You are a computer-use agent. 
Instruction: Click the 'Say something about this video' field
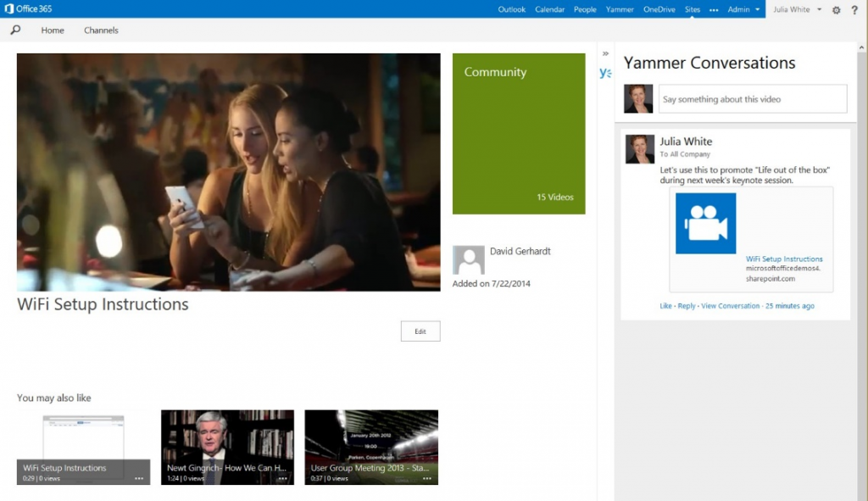[x=752, y=98]
